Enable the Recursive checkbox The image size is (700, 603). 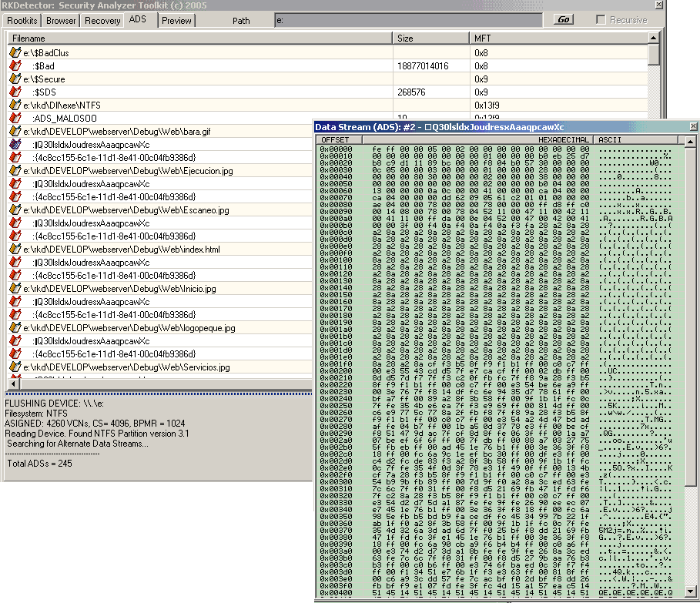pos(601,19)
